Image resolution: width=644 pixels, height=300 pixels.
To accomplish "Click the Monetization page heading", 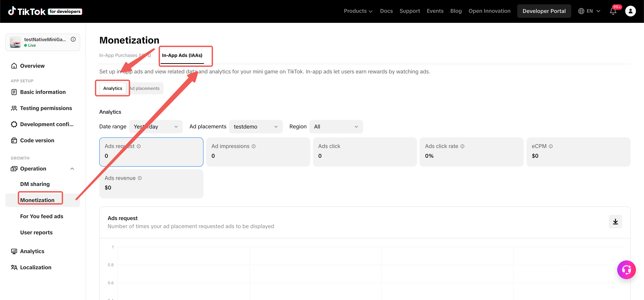I will tap(129, 40).
